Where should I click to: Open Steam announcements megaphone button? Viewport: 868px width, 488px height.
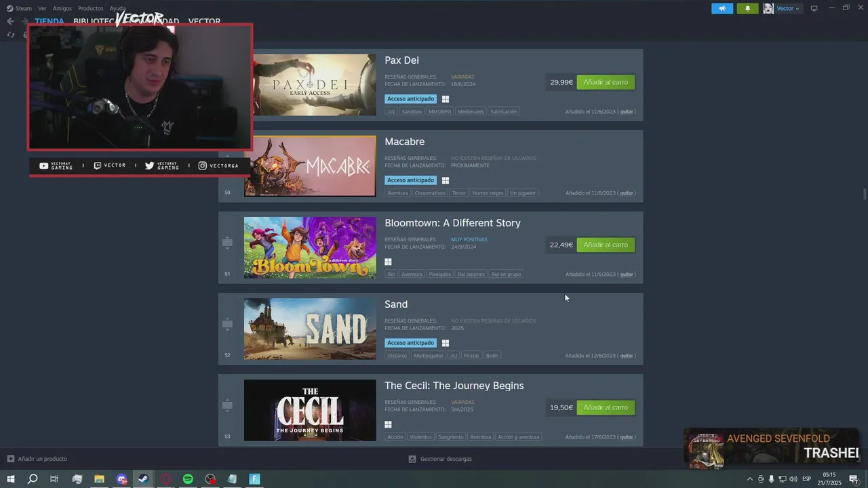click(722, 8)
